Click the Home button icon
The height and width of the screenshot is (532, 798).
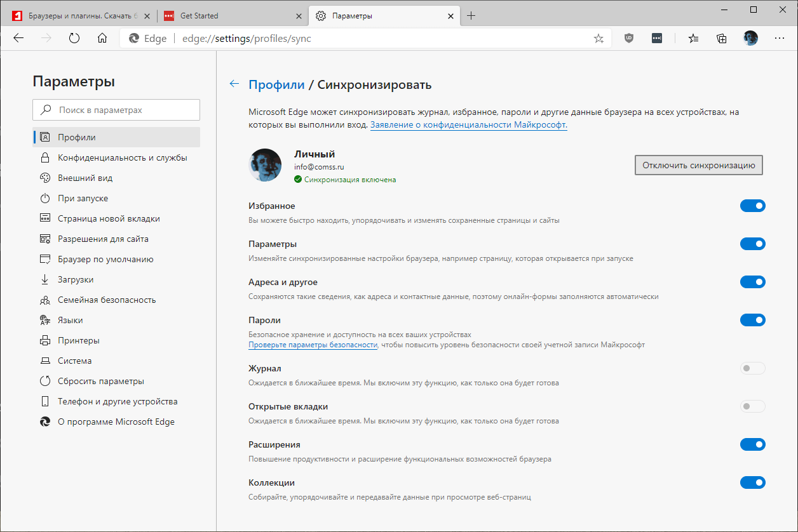[102, 37]
